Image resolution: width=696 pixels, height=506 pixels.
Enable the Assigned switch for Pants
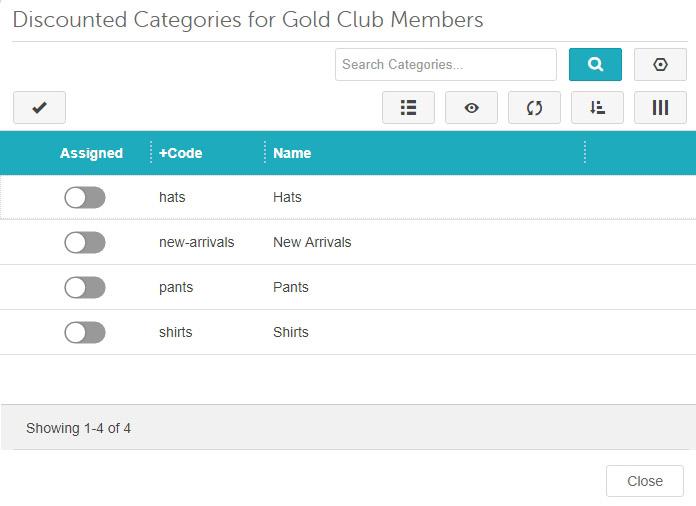85,288
